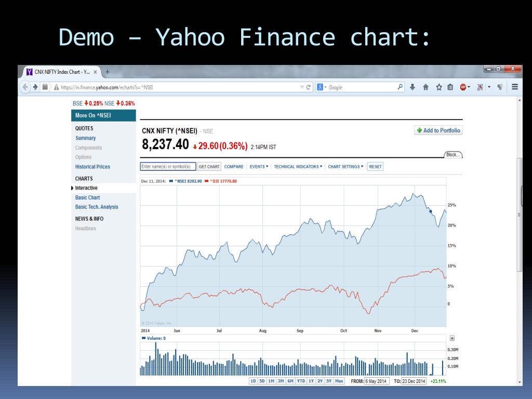Expand the TECHNICAL INDICATORS dropdown
This screenshot has width=532, height=399.
click(x=298, y=167)
